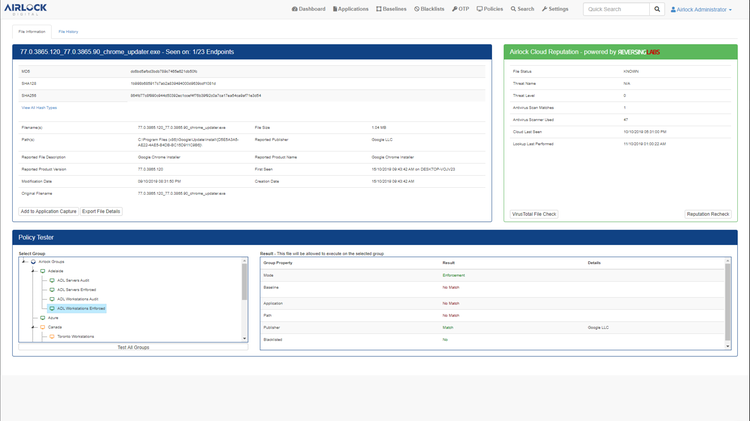Click down arrow of Result table scrollbar
750x421 pixels.
coord(728,346)
